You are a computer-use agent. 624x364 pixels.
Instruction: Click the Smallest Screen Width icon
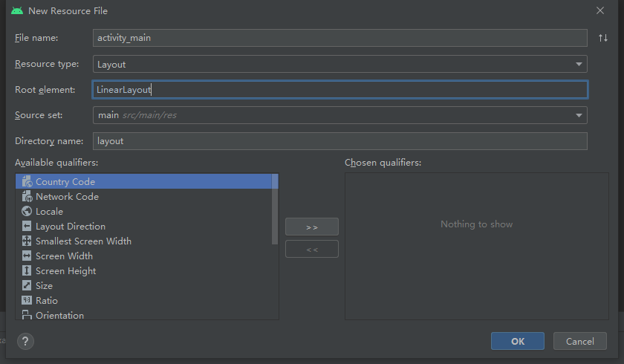tap(27, 241)
